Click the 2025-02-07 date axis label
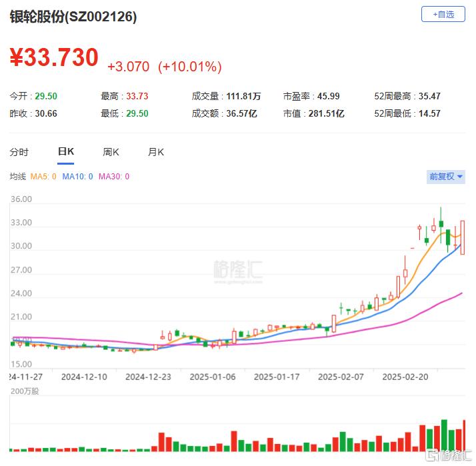The height and width of the screenshot is (466, 476). pyautogui.click(x=341, y=377)
